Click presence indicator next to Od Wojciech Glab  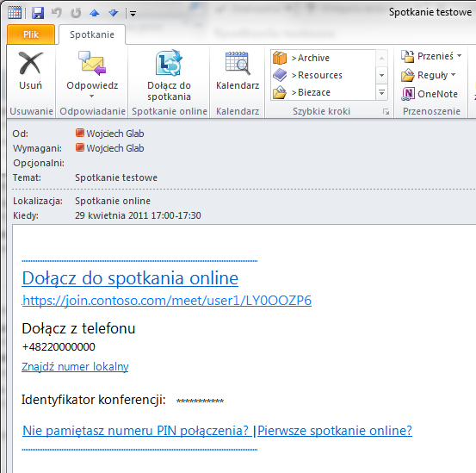pyautogui.click(x=80, y=133)
